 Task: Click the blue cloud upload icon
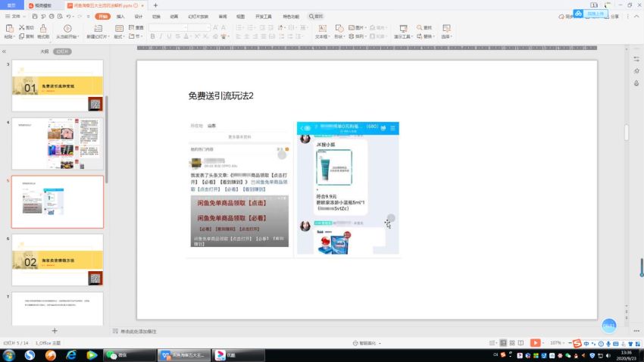pyautogui.click(x=578, y=14)
